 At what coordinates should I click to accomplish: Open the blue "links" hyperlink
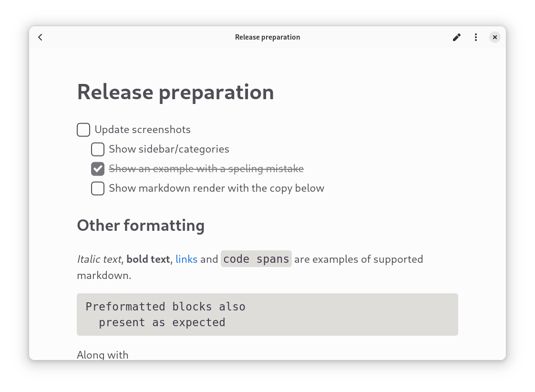tap(186, 259)
